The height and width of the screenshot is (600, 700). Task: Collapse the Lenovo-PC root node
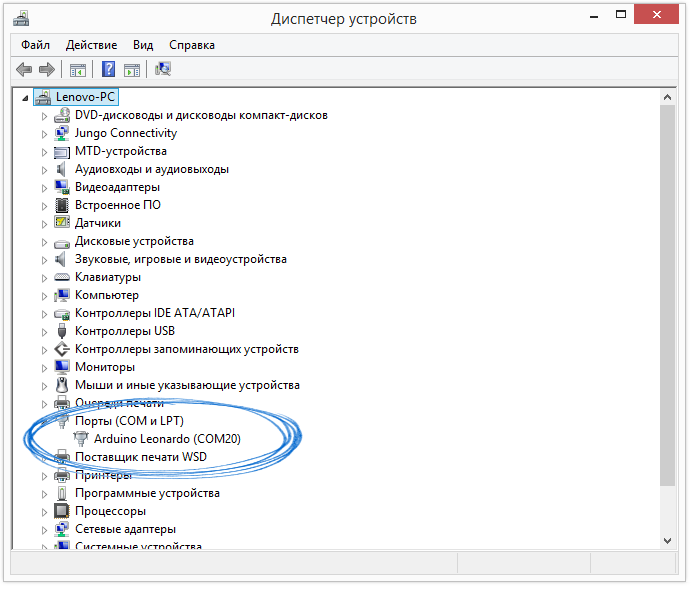(26, 98)
